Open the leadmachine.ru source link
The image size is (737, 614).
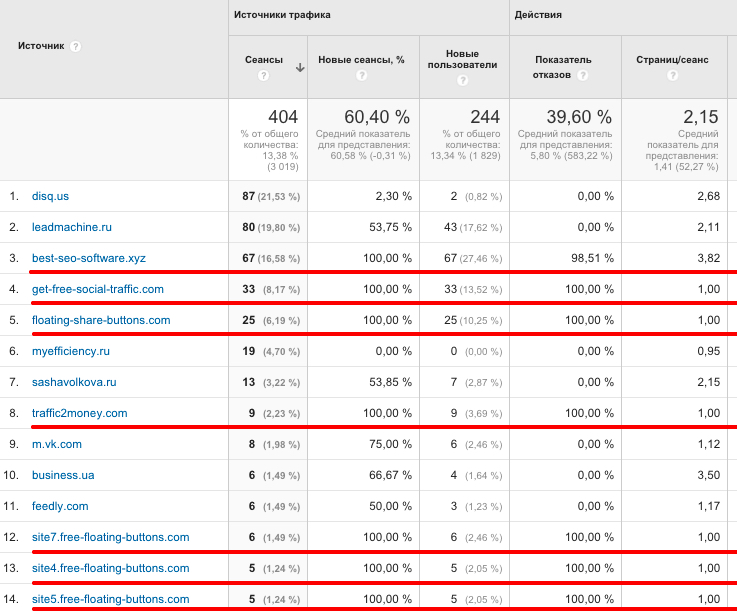pyautogui.click(x=72, y=227)
